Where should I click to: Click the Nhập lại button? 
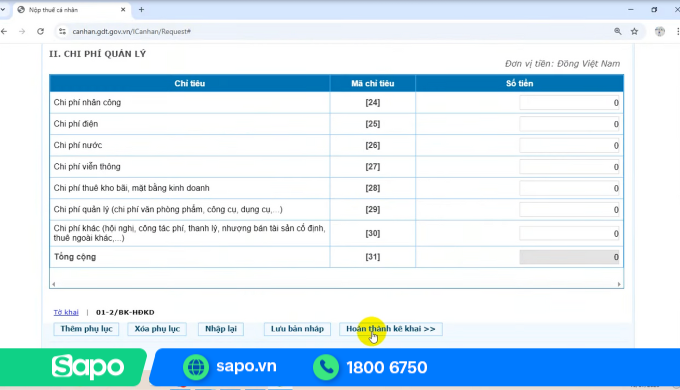(221, 329)
